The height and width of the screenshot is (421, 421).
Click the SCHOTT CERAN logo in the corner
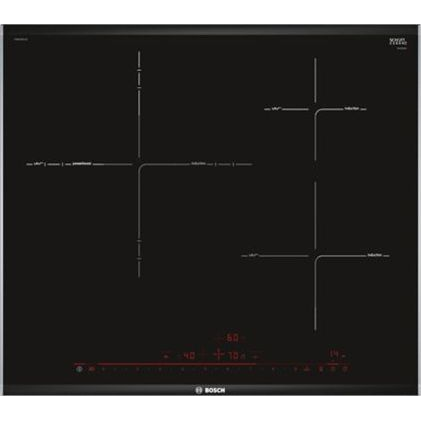pos(398,42)
